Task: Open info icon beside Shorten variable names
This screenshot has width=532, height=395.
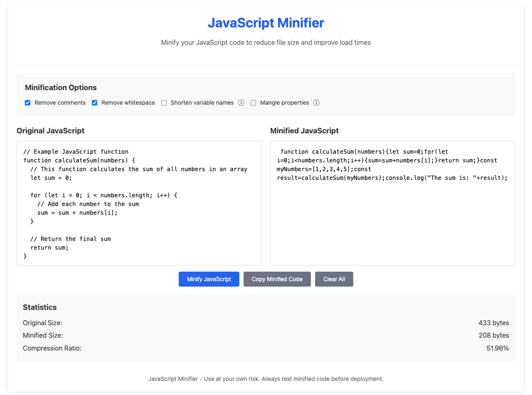Action: point(241,103)
